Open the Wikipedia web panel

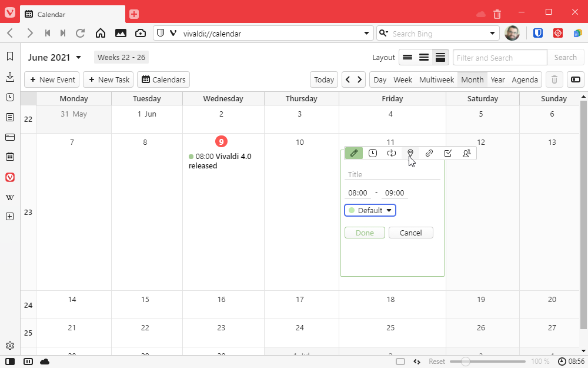tap(10, 197)
